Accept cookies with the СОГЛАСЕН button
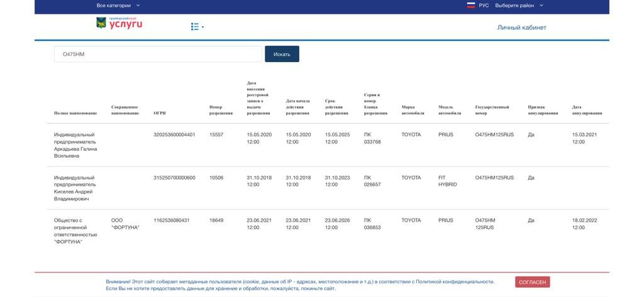 click(532, 282)
